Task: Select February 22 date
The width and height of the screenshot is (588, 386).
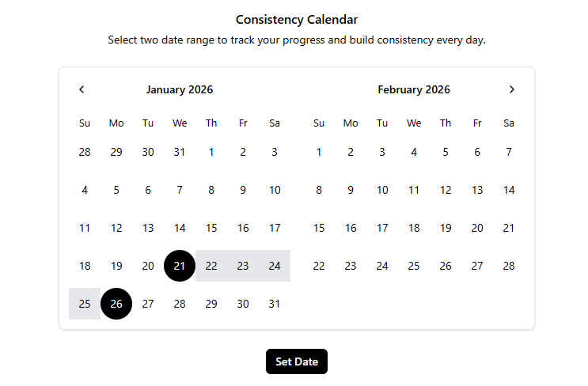Action: click(319, 266)
